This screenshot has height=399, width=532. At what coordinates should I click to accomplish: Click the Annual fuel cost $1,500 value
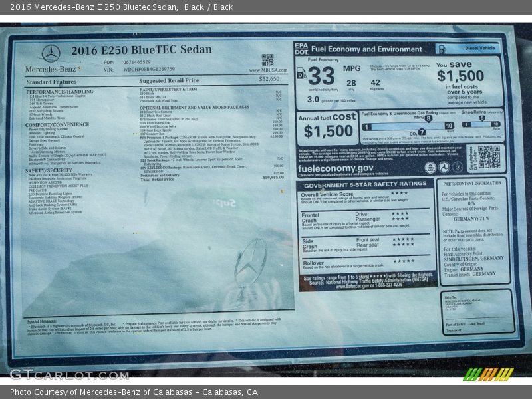[328, 131]
